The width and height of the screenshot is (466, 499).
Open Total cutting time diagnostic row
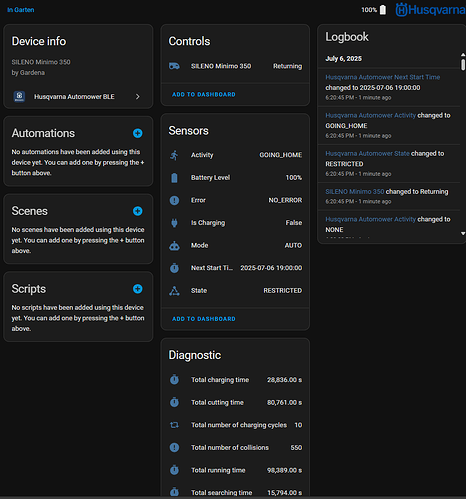tap(235, 403)
